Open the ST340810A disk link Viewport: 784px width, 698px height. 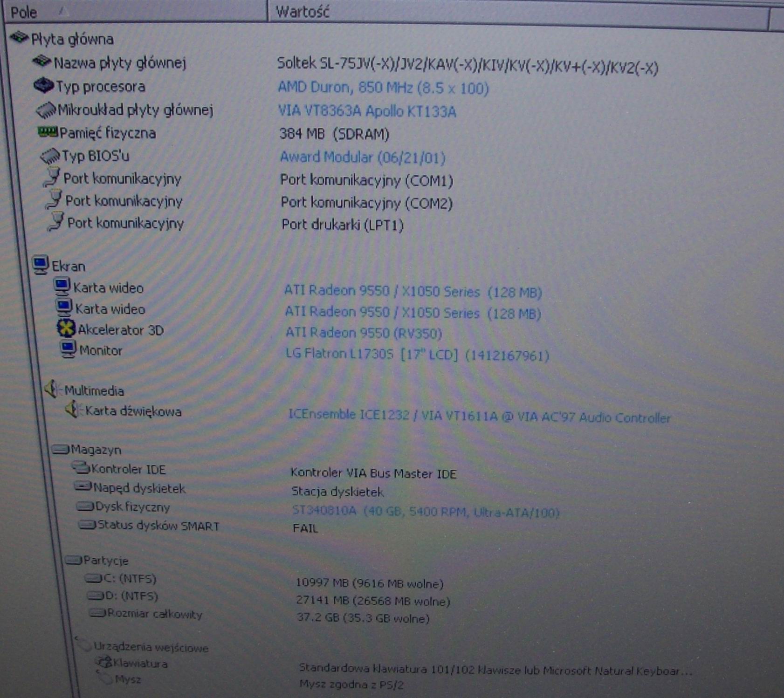tap(426, 512)
